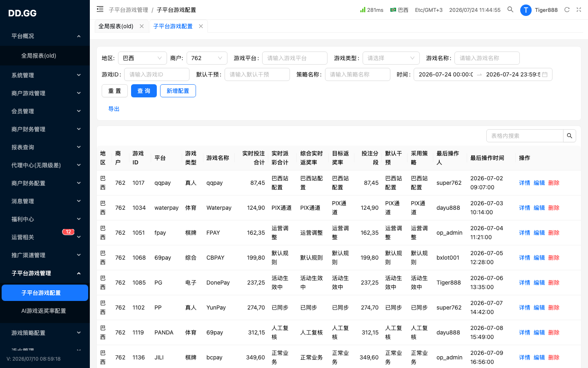Image resolution: width=588 pixels, height=368 pixels.
Task: Open the 地区 dropdown showing 巴西
Action: (142, 58)
